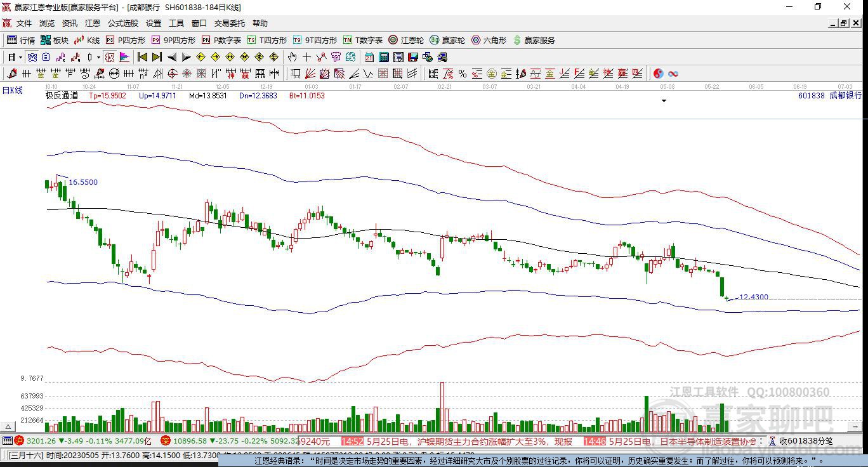Expand the 日 period dropdown arrow
The image size is (868, 467).
[x=20, y=57]
